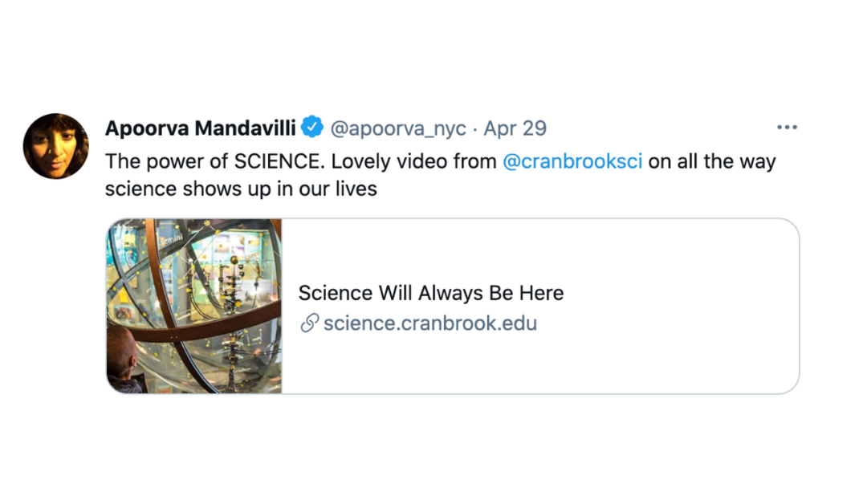The height and width of the screenshot is (504, 867).
Task: Click the author name Apoorva Mandavilli
Action: (201, 128)
